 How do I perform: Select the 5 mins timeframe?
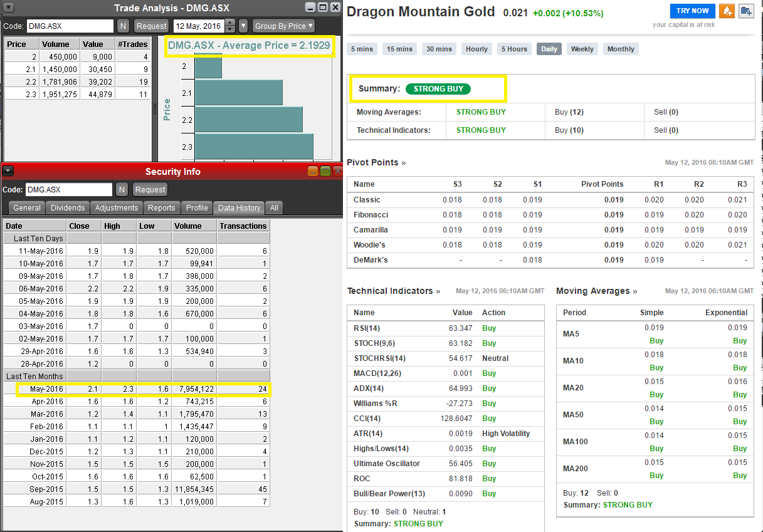tap(362, 49)
